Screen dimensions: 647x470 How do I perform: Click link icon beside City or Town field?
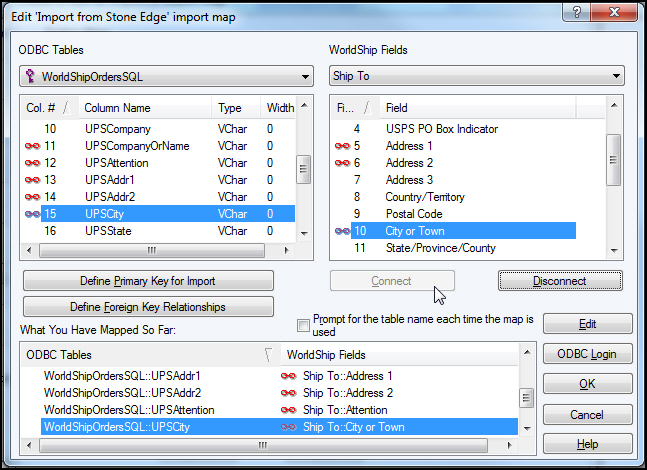[x=342, y=231]
